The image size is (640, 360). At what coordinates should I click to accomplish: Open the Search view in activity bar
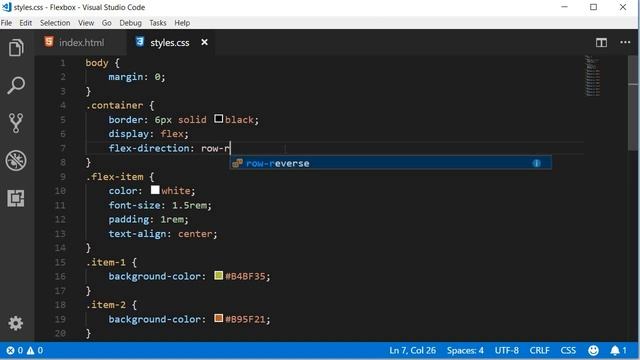tap(16, 85)
